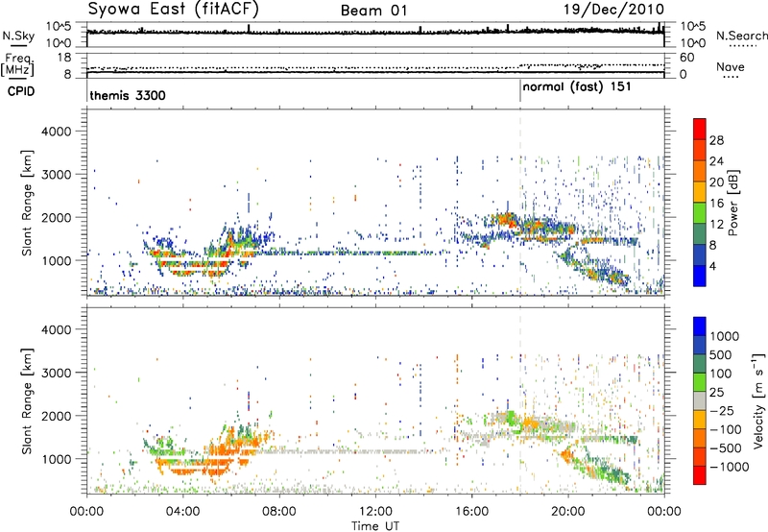This screenshot has width=768, height=532.
Task: Click the '-1000' tick on the velocity colorbar
Action: pos(730,467)
